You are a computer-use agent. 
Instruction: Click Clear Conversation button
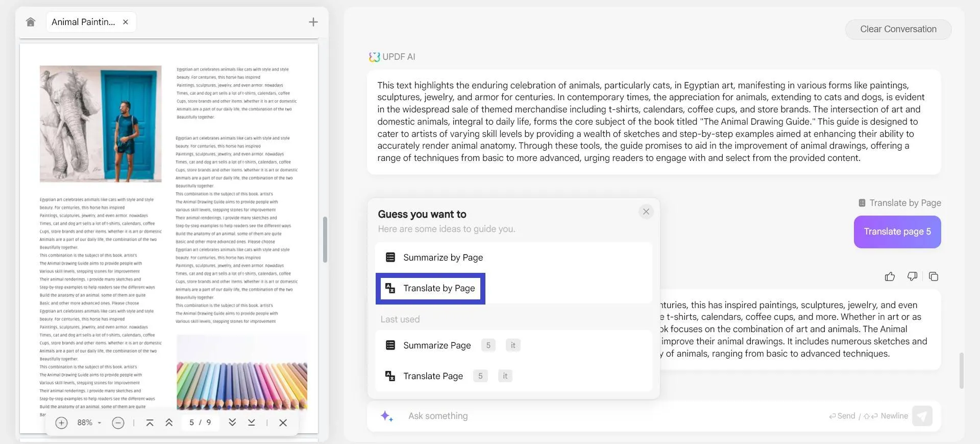(898, 29)
